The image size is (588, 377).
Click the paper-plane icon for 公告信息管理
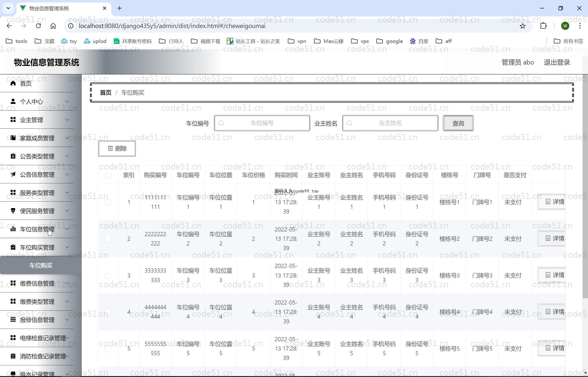pos(13,174)
